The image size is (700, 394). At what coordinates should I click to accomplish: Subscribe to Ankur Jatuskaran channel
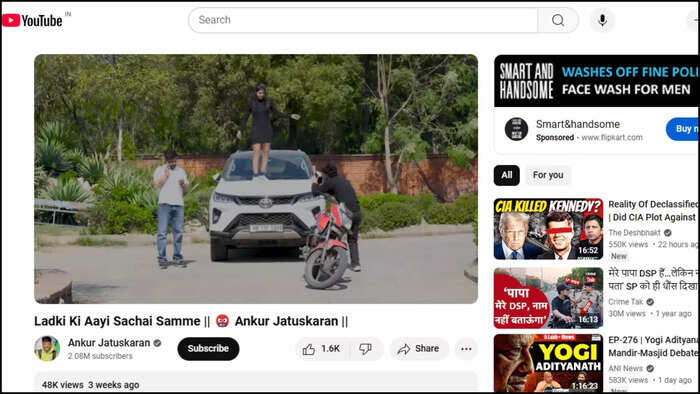pos(208,349)
